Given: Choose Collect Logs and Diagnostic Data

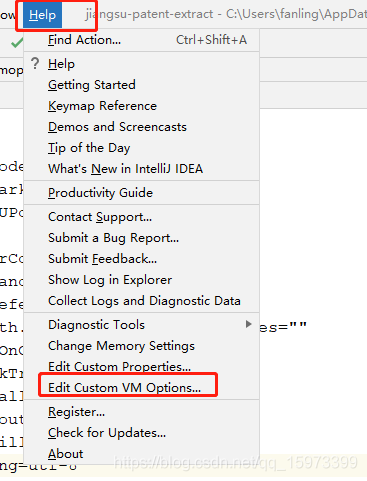Looking at the screenshot, I should tap(142, 301).
